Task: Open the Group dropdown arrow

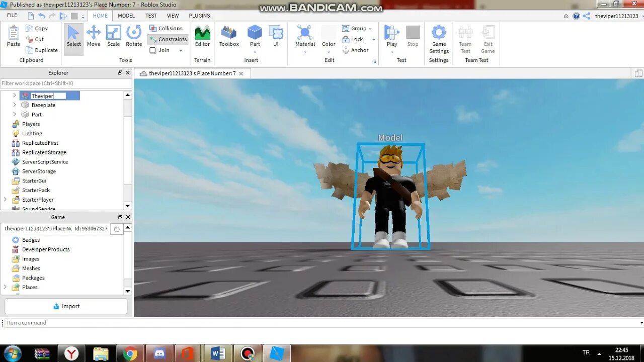Action: [x=370, y=29]
